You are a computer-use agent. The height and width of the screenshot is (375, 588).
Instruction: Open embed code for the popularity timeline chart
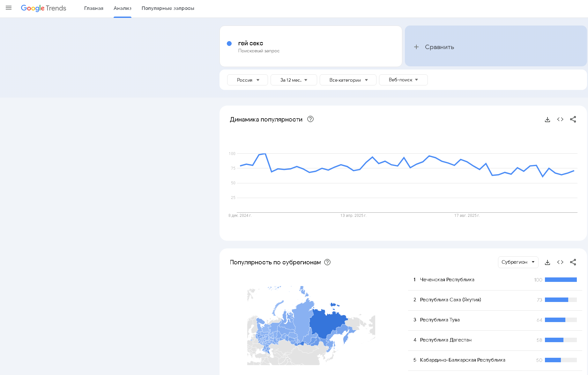560,119
